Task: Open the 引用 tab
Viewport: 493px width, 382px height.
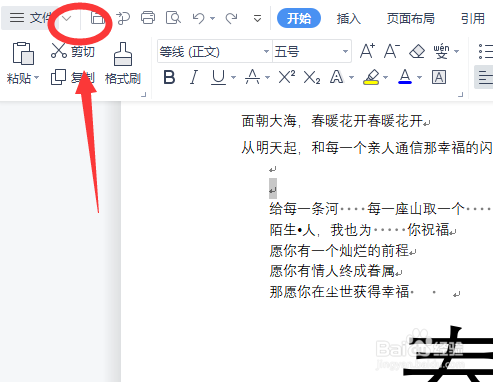Action: tap(473, 19)
